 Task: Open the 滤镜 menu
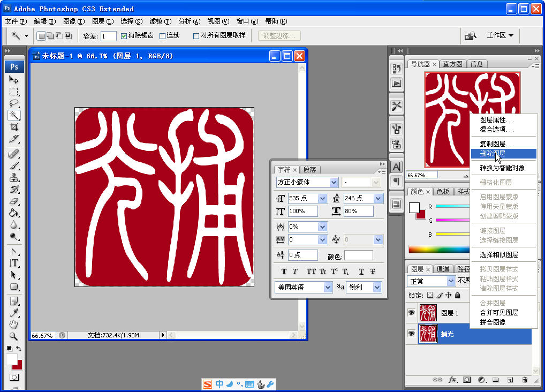tap(157, 21)
